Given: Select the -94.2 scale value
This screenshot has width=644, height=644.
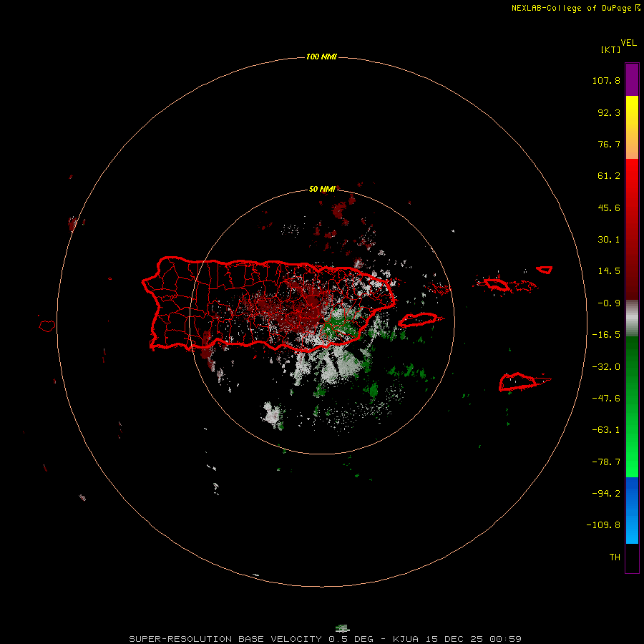Looking at the screenshot, I should [x=606, y=494].
